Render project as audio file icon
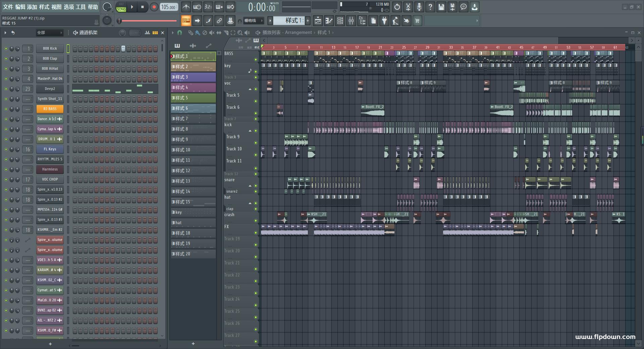This screenshot has width=644, height=349. tap(452, 7)
